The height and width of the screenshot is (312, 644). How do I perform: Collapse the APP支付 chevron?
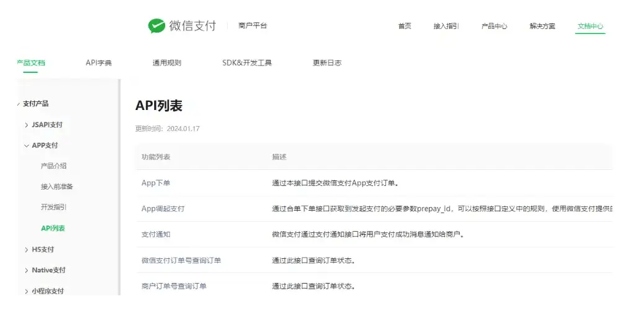(x=27, y=146)
